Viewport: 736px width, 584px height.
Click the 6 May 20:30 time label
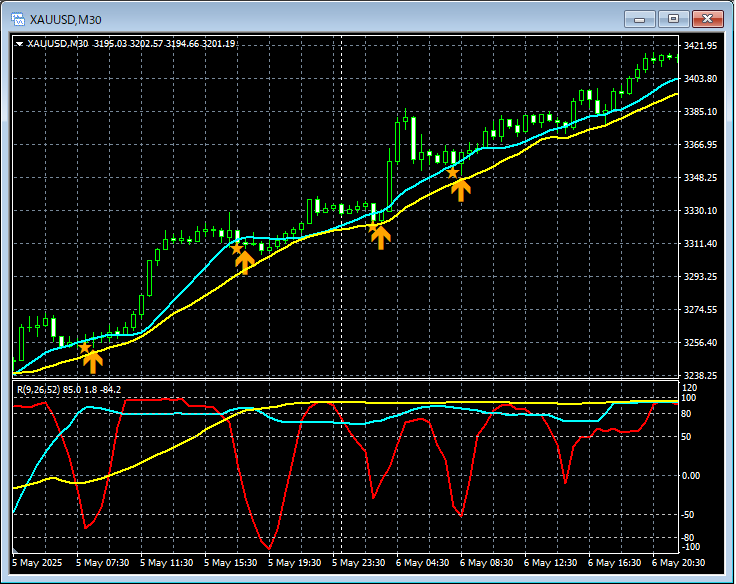pos(678,562)
